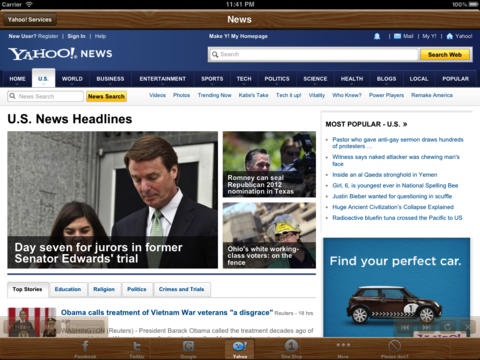The width and height of the screenshot is (480, 360).
Task: Select the Yahoo tab in bottom bar
Action: [240, 349]
